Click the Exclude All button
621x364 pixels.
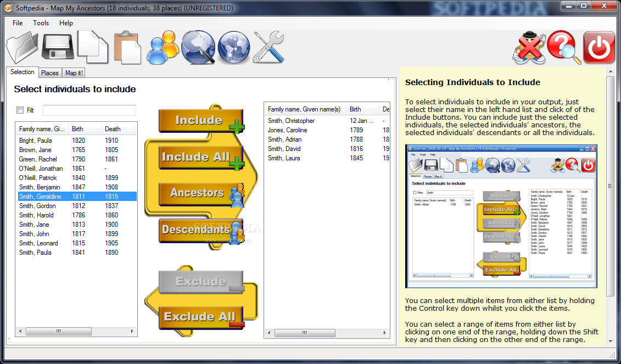(x=201, y=317)
